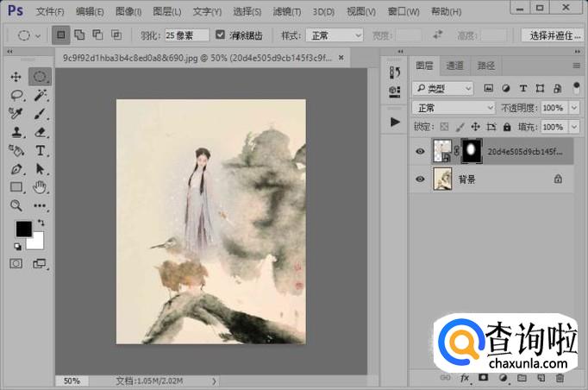Click the Play actions panel button
588x390 pixels.
[x=396, y=122]
